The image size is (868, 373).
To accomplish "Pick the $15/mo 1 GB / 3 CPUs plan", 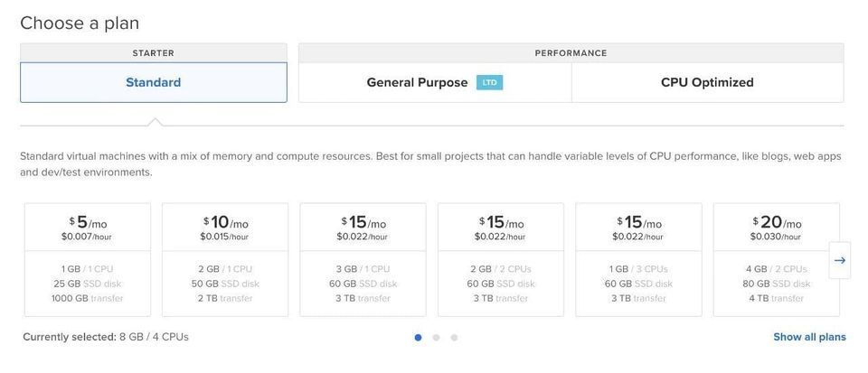I will click(638, 259).
